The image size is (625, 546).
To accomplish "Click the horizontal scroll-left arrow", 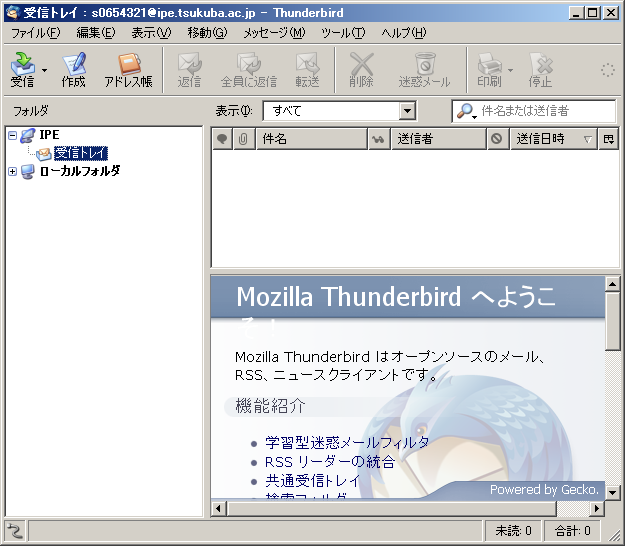I will 218,509.
